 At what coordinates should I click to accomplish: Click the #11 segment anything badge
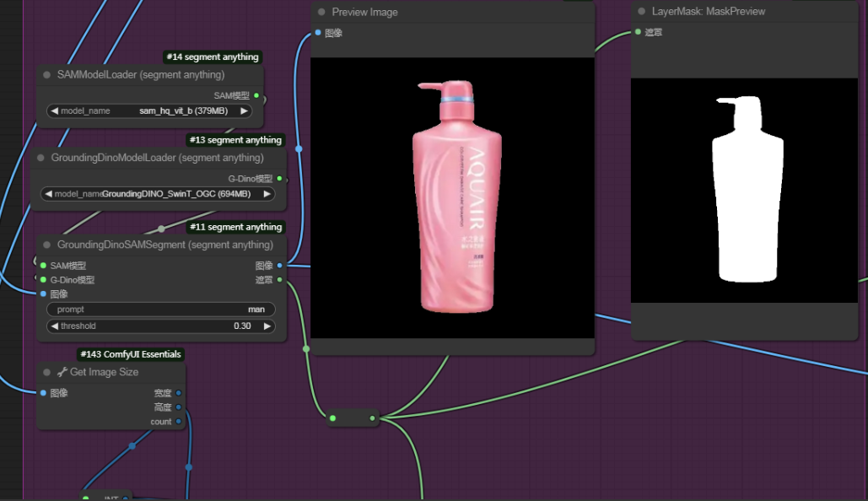pos(236,227)
